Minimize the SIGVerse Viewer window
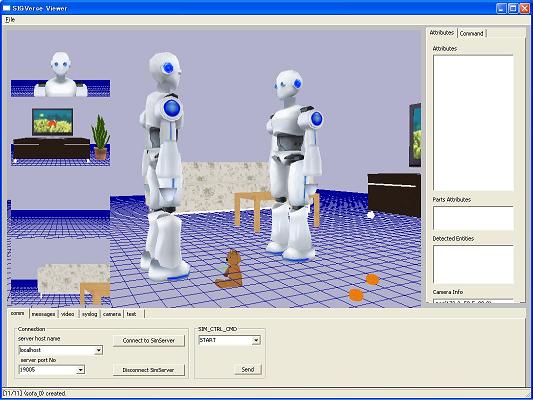 (501, 8)
